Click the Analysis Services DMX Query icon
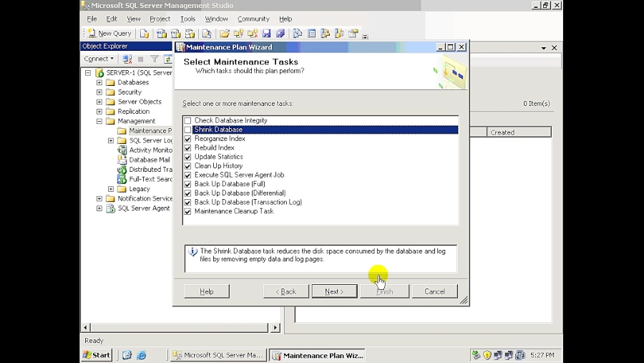This screenshot has height=363, width=644. coord(176,34)
